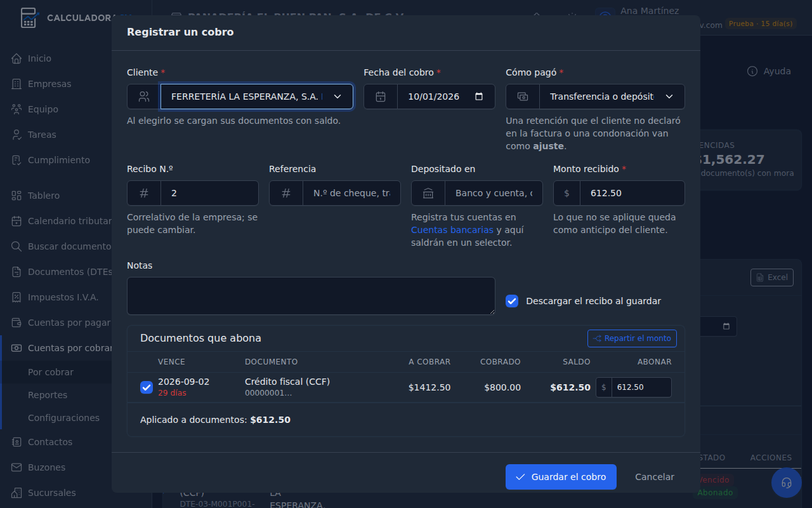Viewport: 812px width, 508px height.
Task: Click the Cuentas por pagar icon in sidebar
Action: click(x=16, y=323)
